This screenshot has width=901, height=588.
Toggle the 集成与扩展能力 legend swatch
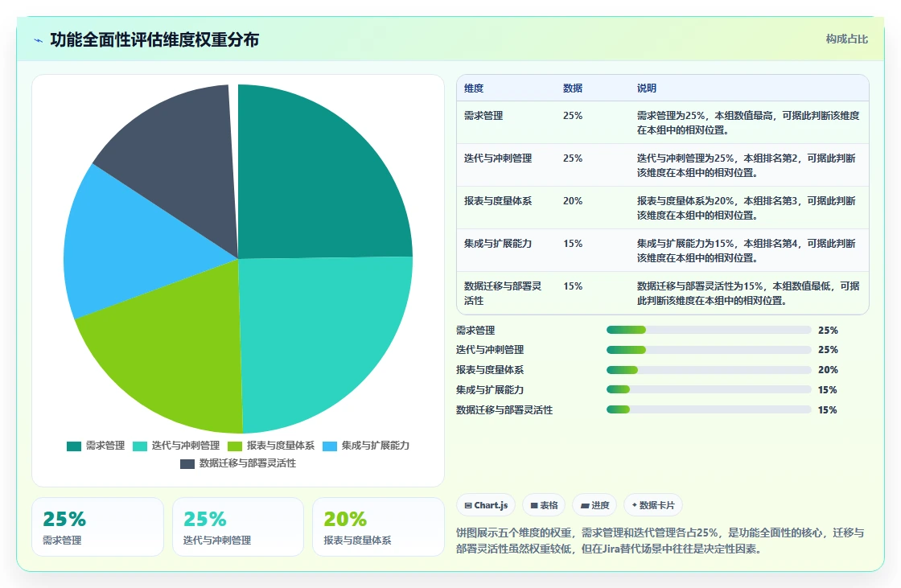pyautogui.click(x=330, y=446)
